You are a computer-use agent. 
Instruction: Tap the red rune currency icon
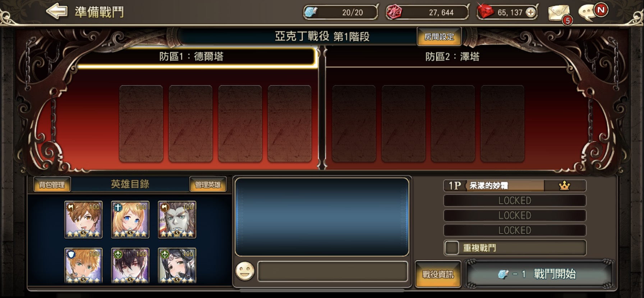(x=394, y=12)
